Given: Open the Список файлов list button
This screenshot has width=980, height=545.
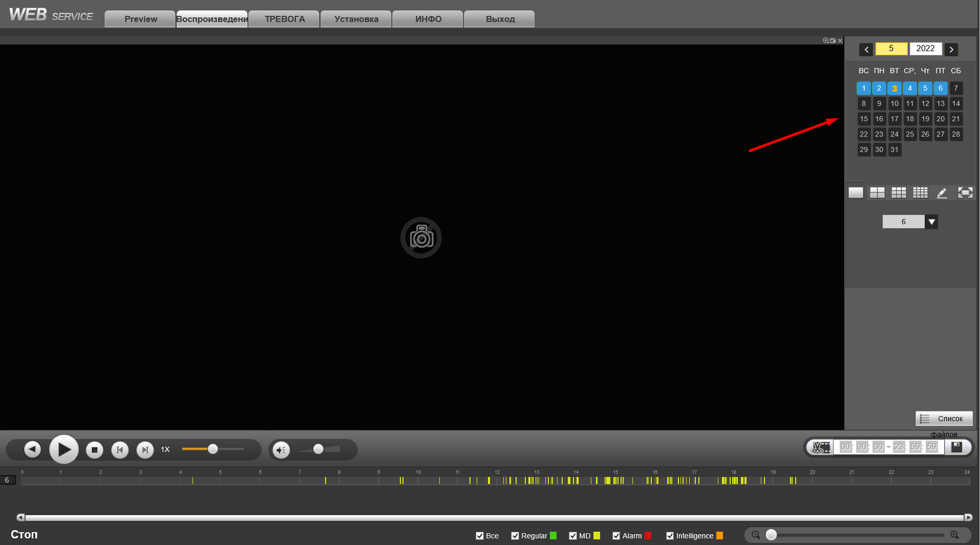Looking at the screenshot, I should [x=944, y=419].
